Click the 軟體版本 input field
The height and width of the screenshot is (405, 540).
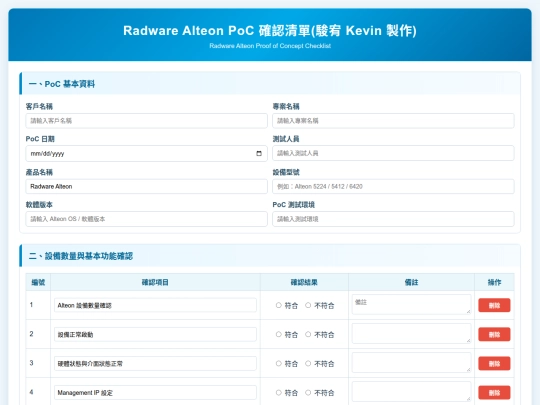[146, 219]
